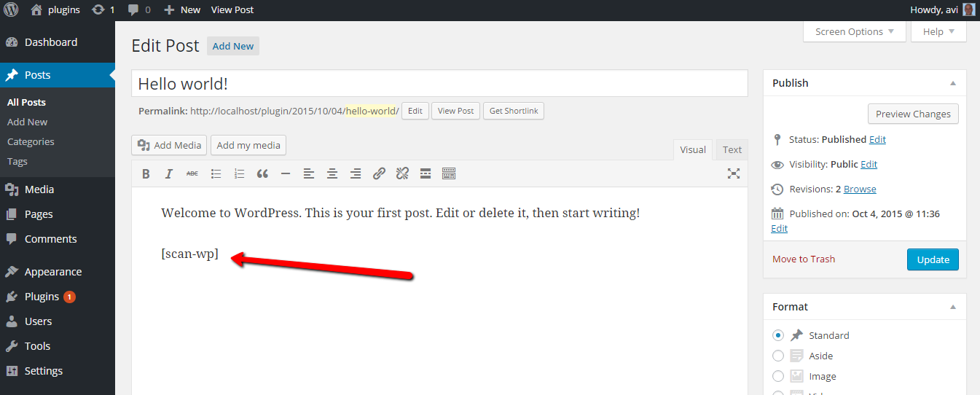Toggle the toolbar kitchen sink
980x395 pixels.
(449, 173)
